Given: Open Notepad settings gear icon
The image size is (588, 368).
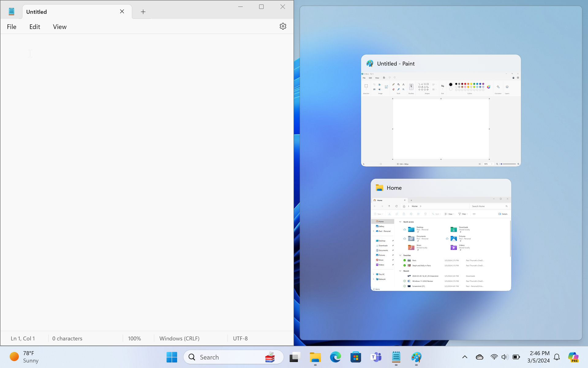Looking at the screenshot, I should pos(283,26).
